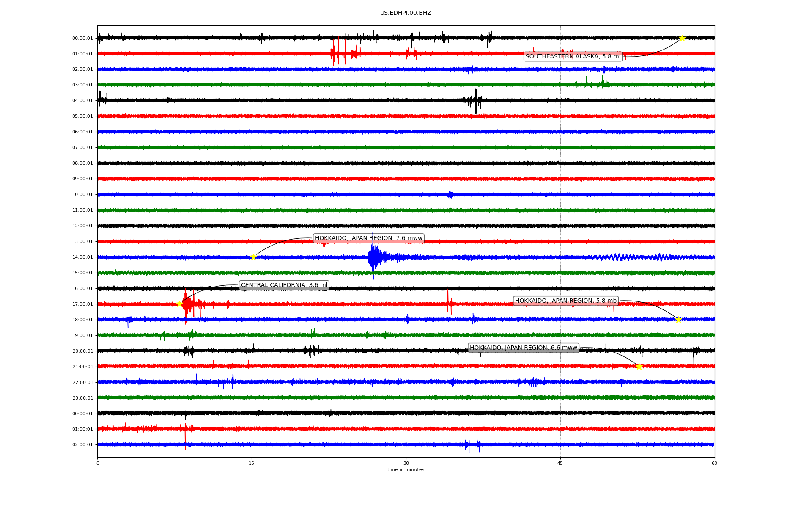
Task: Click the CENTRAL CALIFORNIA, 3.6 ml label
Action: (x=284, y=285)
